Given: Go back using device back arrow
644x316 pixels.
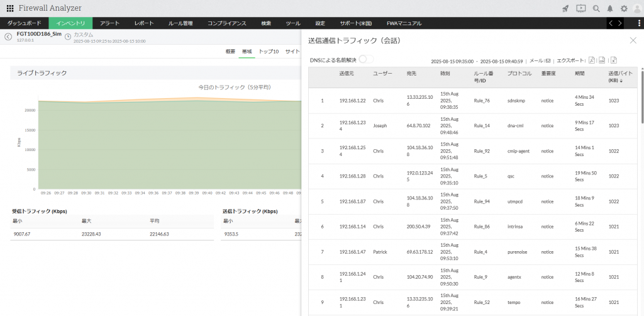Looking at the screenshot, I should pyautogui.click(x=8, y=37).
